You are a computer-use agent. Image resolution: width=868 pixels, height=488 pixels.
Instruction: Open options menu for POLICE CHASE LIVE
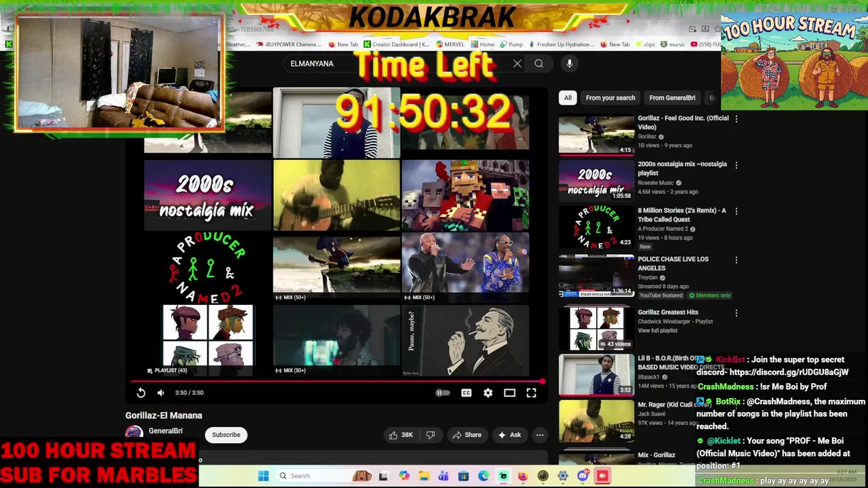click(x=736, y=260)
